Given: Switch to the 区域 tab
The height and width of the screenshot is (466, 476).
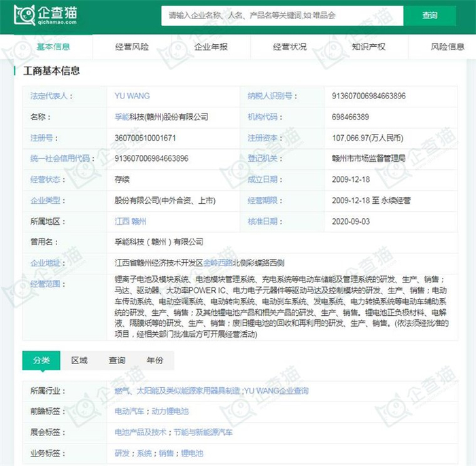Looking at the screenshot, I should click(80, 360).
